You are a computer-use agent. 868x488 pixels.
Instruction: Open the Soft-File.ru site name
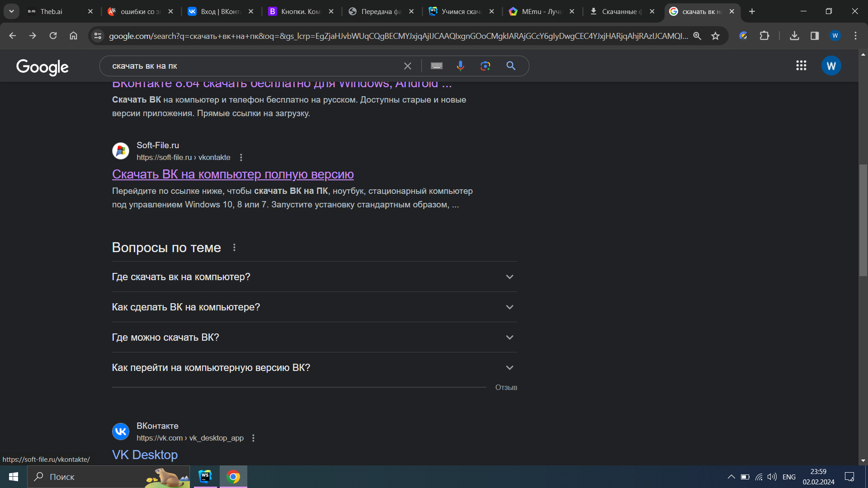coord(158,145)
